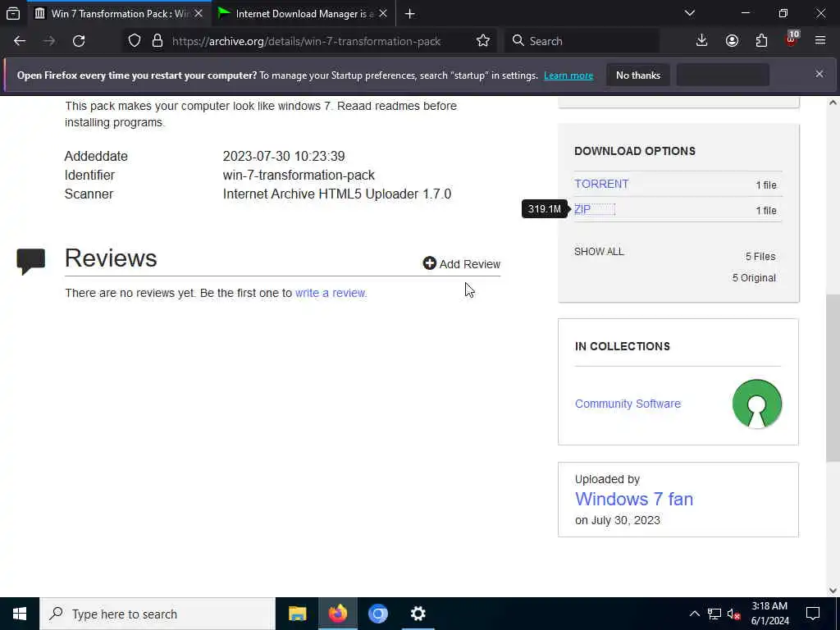Screen dimensions: 840x630
Task: Close the Internet Download Manager tab
Action: tap(382, 13)
